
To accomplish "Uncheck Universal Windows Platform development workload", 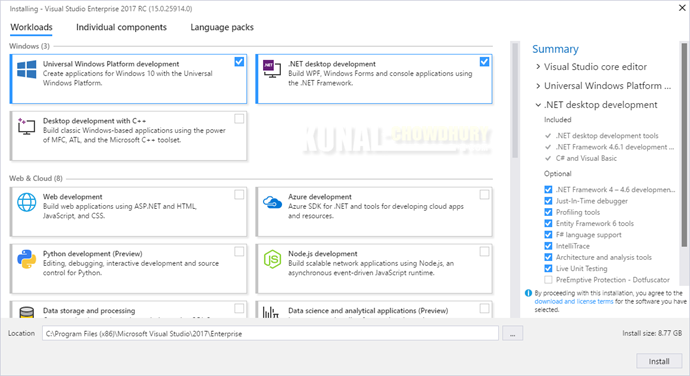I will [x=239, y=62].
